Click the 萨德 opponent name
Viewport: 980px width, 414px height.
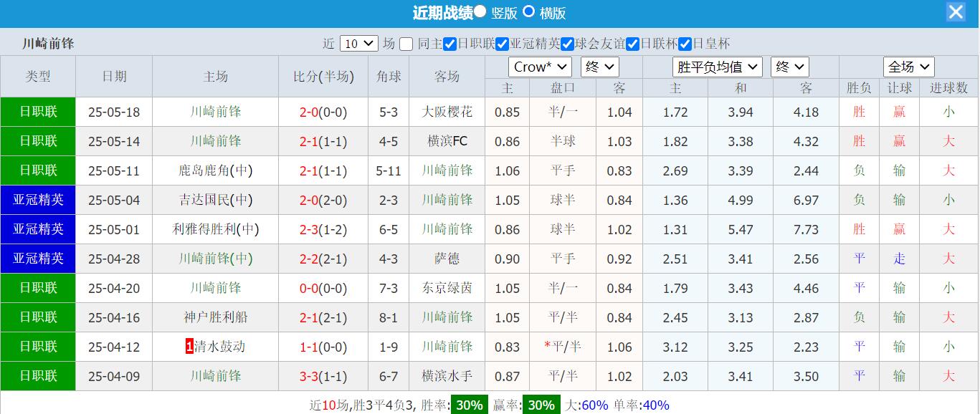[x=447, y=259]
